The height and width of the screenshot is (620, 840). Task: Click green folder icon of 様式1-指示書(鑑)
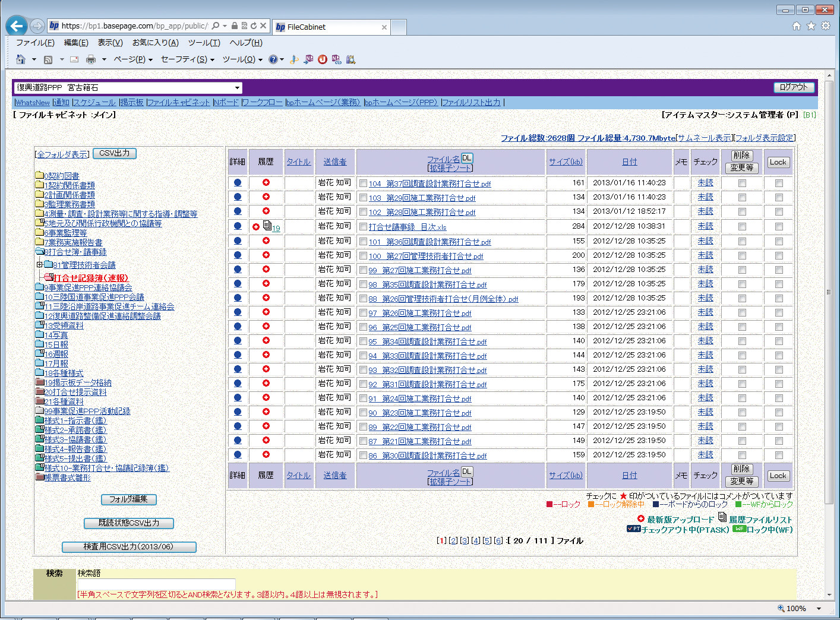39,420
